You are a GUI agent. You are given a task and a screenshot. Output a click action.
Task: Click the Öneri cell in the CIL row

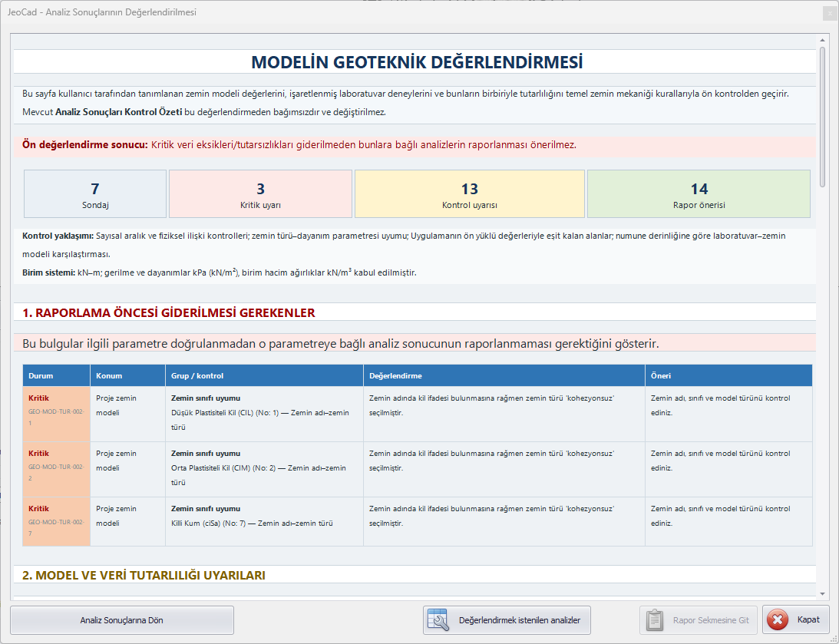728,414
